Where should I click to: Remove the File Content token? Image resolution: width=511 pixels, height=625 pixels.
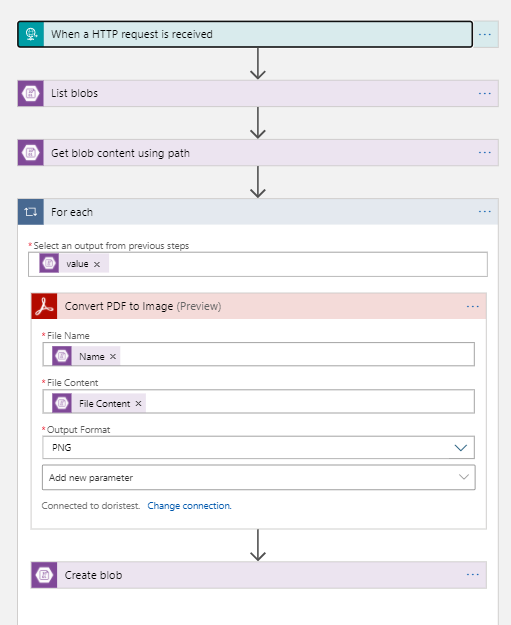138,403
